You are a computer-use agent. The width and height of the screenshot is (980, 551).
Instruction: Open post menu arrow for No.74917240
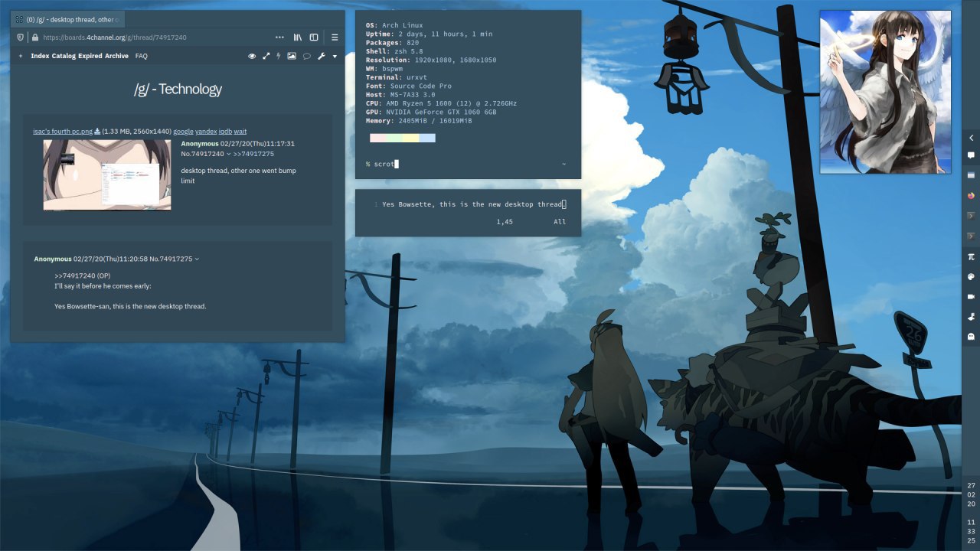pyautogui.click(x=229, y=155)
